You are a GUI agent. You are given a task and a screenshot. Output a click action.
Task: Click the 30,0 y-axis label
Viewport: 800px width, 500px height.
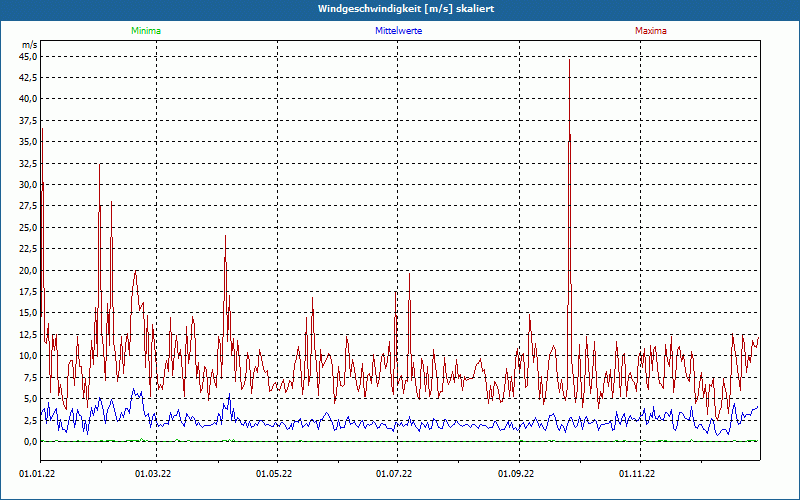28,185
